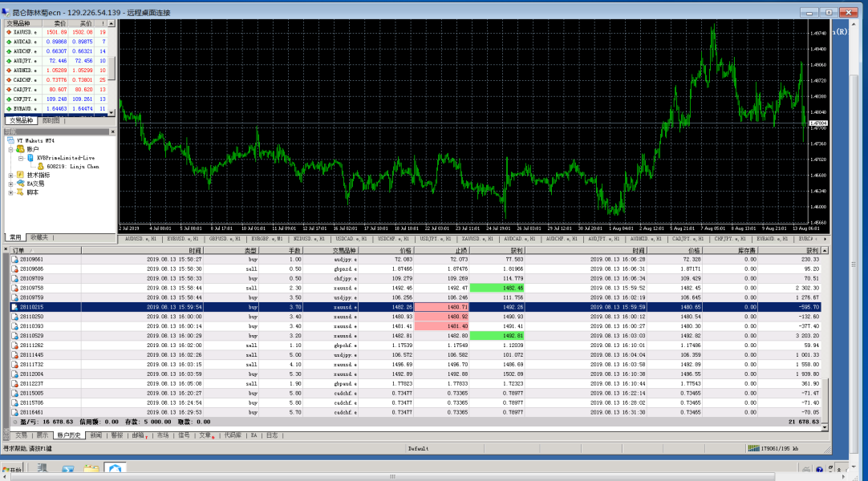The height and width of the screenshot is (481, 868).
Task: Click the order icon for 28109661
Action: [x=14, y=259]
